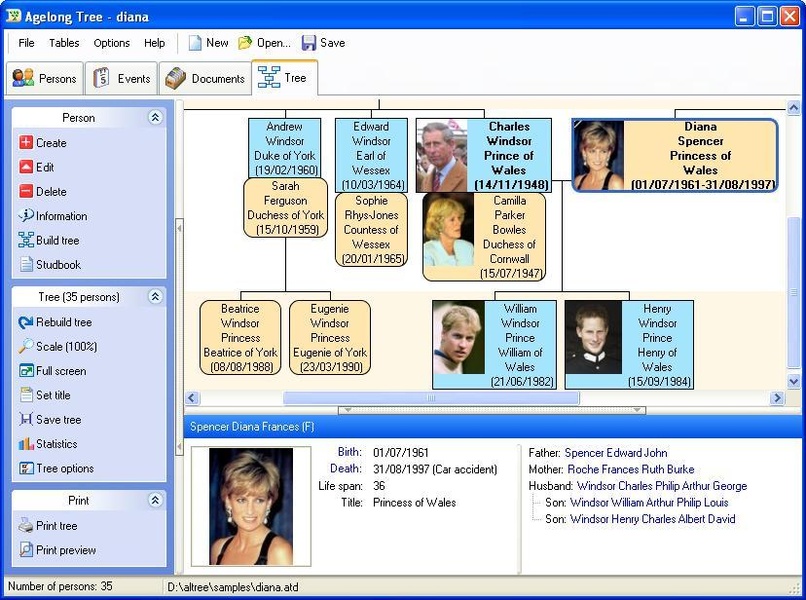Image resolution: width=806 pixels, height=600 pixels.
Task: Select Eugenie Windsor Princess box
Action: [329, 337]
